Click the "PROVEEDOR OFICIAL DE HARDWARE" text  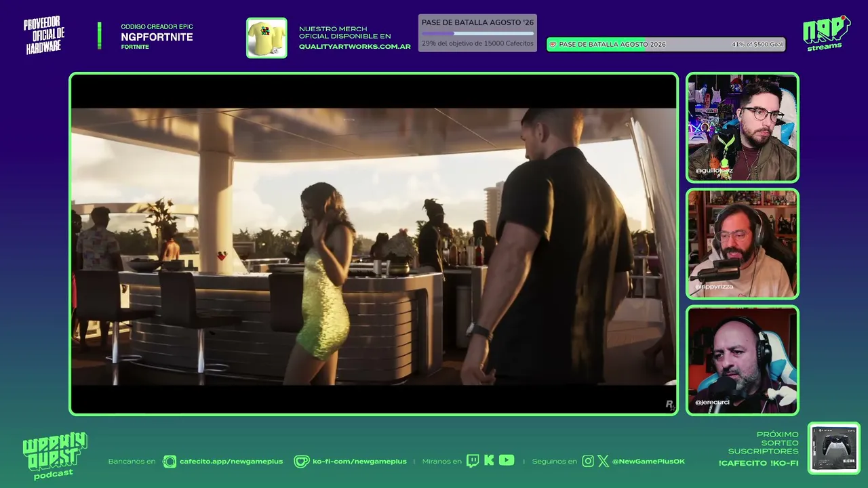[44, 37]
